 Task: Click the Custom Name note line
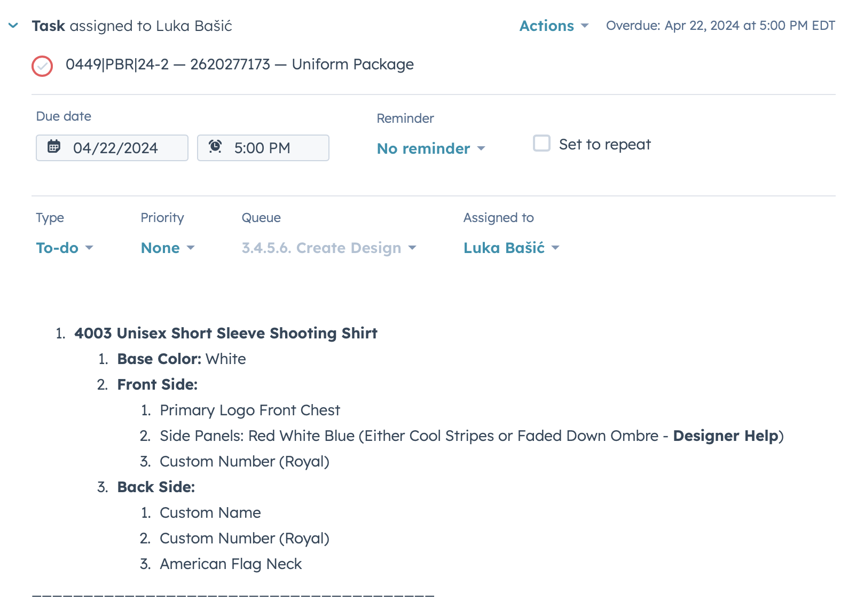[x=210, y=512]
